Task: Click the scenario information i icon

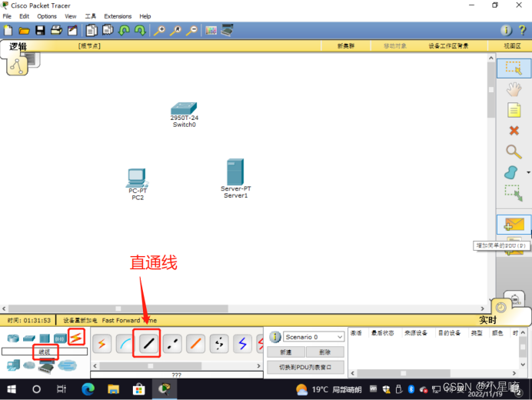Action: point(274,337)
